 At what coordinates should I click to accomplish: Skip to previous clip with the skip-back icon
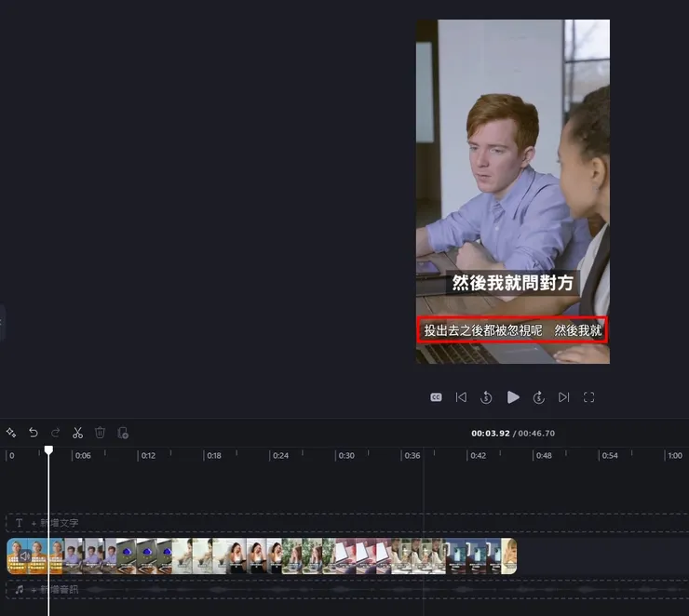click(461, 397)
